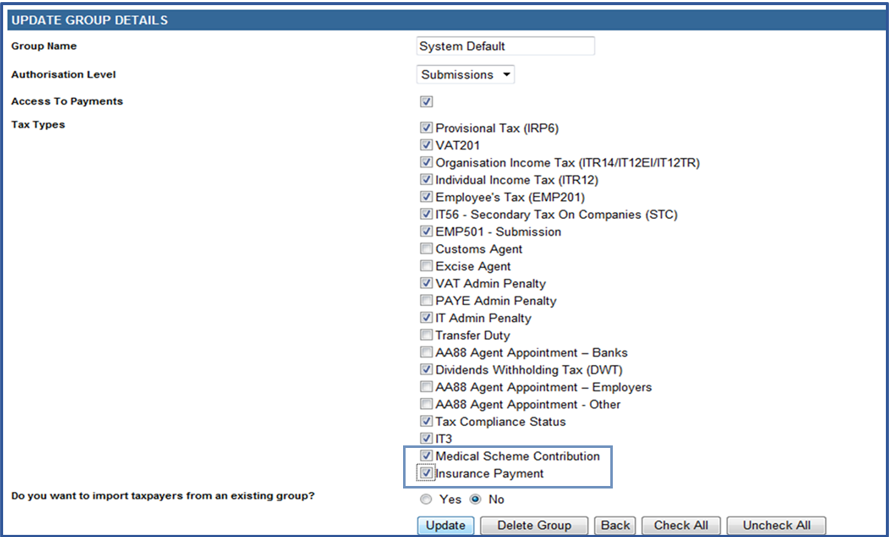Uncheck Dividends Withholding Tax (DWT)
Viewport: 891px width, 537px height.
(x=427, y=370)
